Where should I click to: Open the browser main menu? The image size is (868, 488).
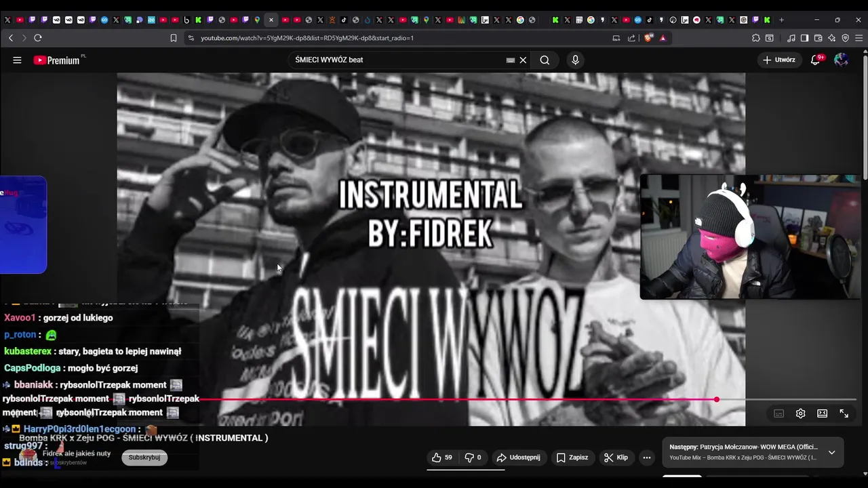859,38
